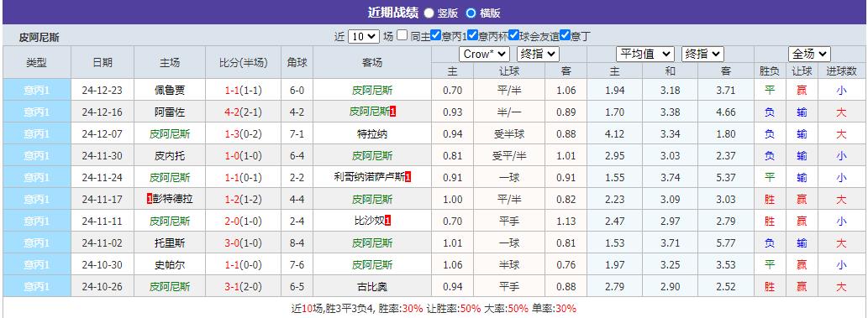Click the 皮阿尼斯 team name heading
This screenshot has height=318, width=868.
click(x=39, y=38)
